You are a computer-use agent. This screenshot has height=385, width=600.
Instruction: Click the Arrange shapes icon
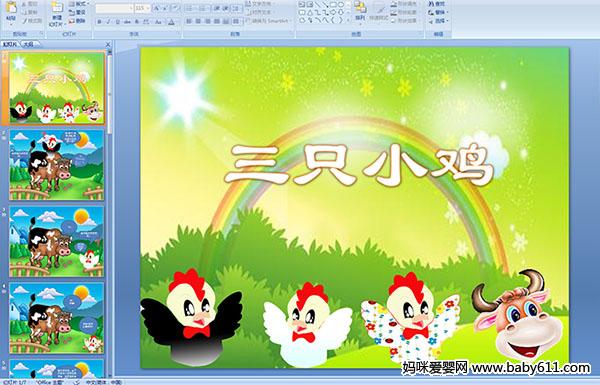coord(360,10)
